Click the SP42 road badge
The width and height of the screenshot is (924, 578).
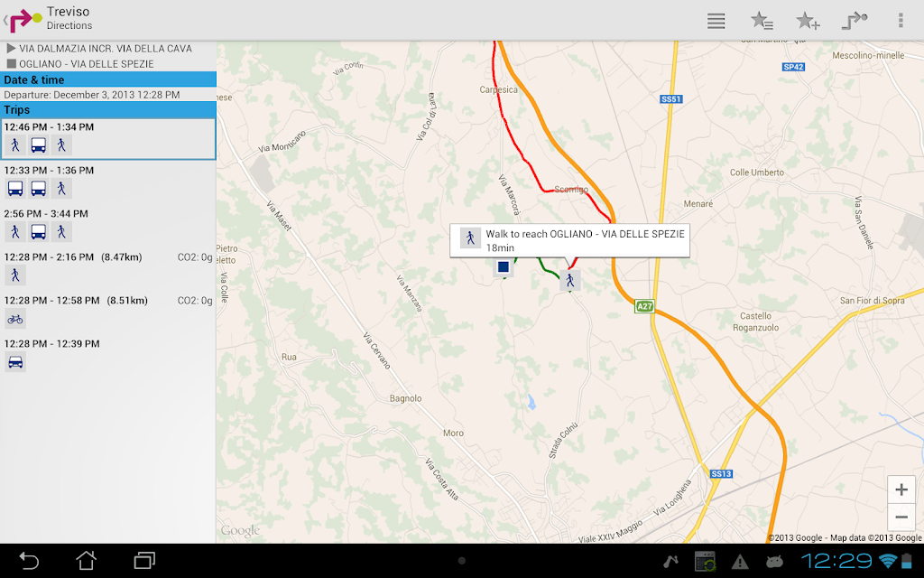tap(793, 67)
